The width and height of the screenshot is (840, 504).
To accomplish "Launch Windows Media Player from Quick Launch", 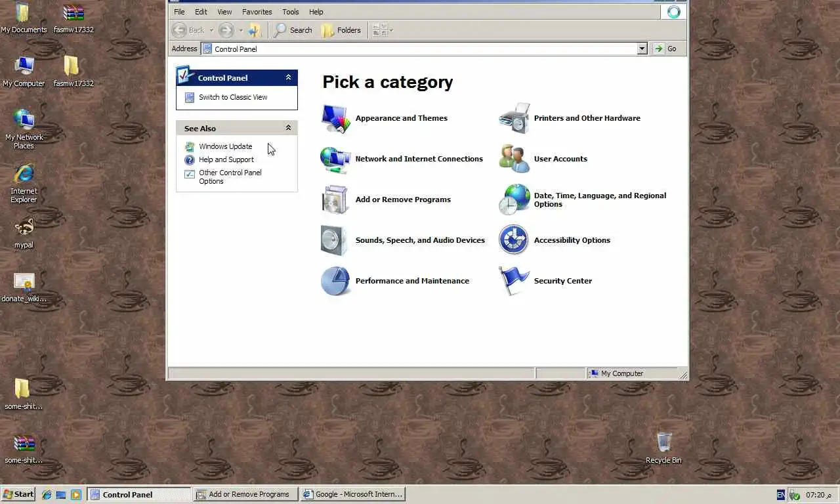I will [x=75, y=495].
